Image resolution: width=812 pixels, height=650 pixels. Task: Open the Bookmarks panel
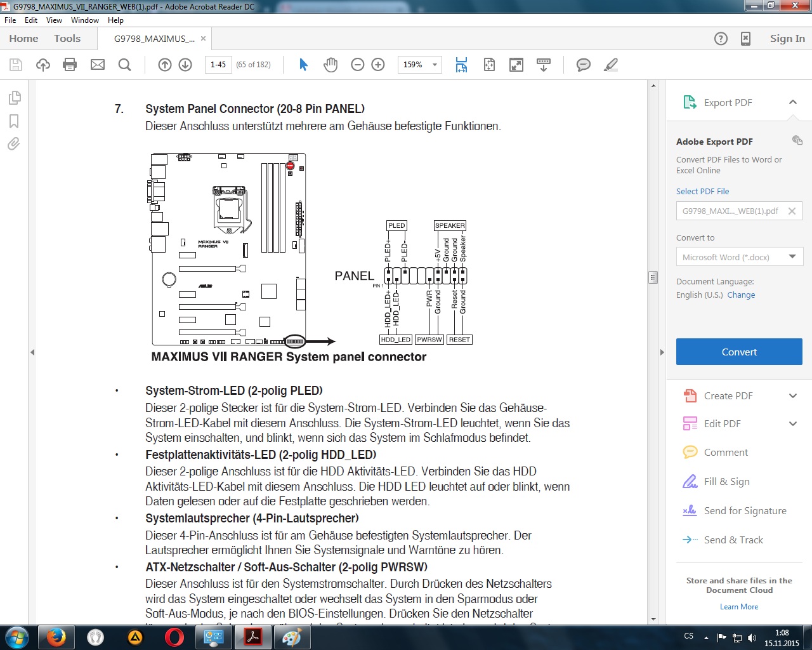[14, 121]
